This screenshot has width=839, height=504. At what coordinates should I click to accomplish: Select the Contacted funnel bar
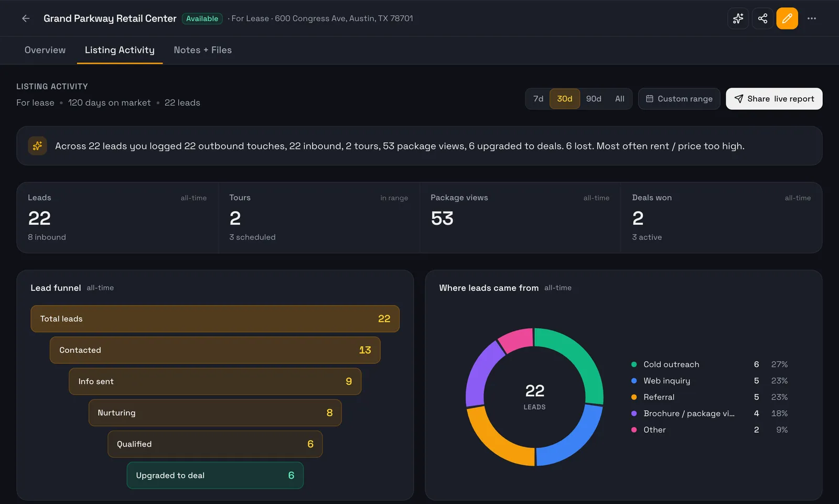click(215, 350)
